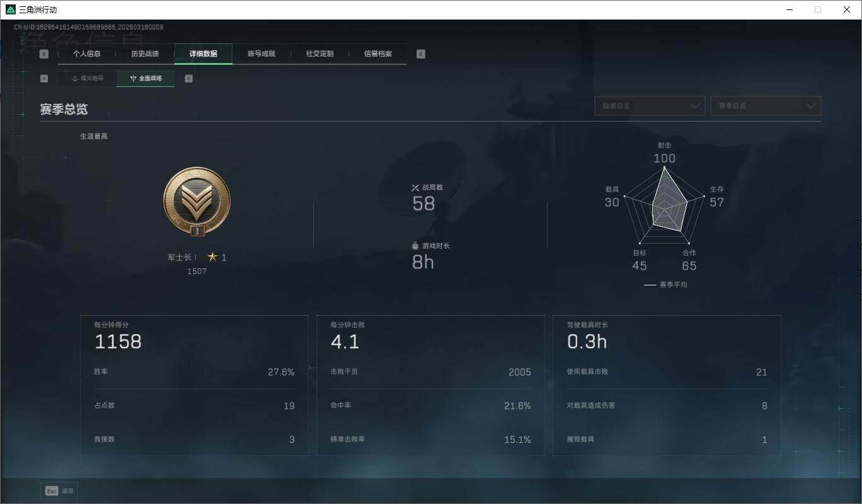862x504 pixels.
Task: Click the 载具 score 30 on radar
Action: tap(612, 202)
